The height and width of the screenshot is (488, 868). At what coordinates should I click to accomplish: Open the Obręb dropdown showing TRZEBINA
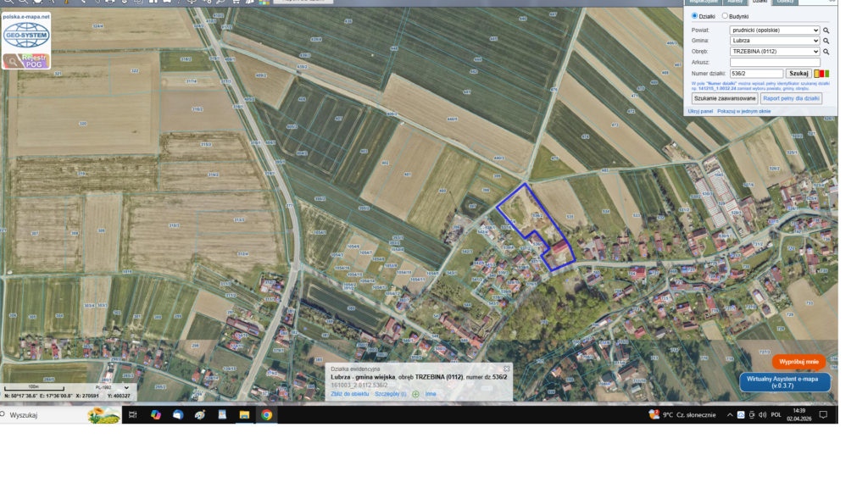[x=775, y=52]
